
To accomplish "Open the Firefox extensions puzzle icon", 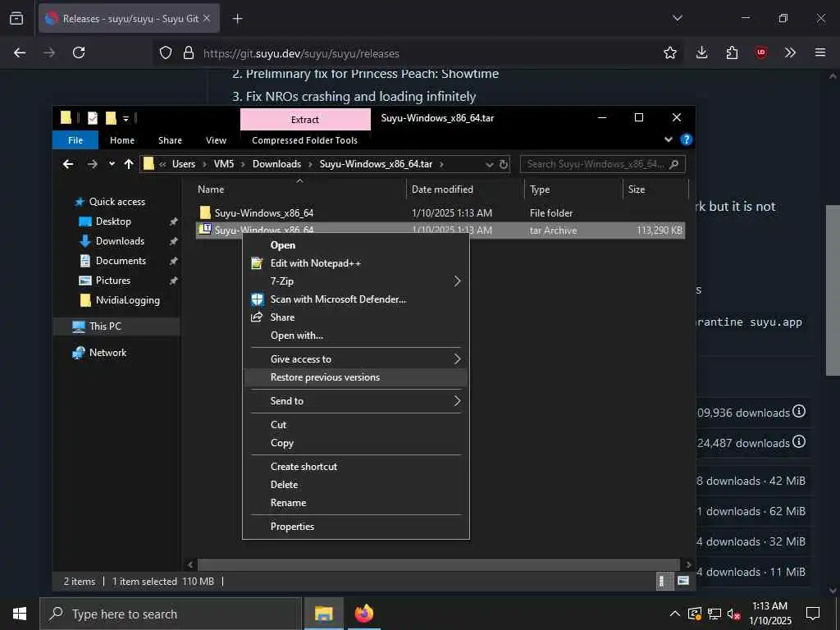I will 732,52.
